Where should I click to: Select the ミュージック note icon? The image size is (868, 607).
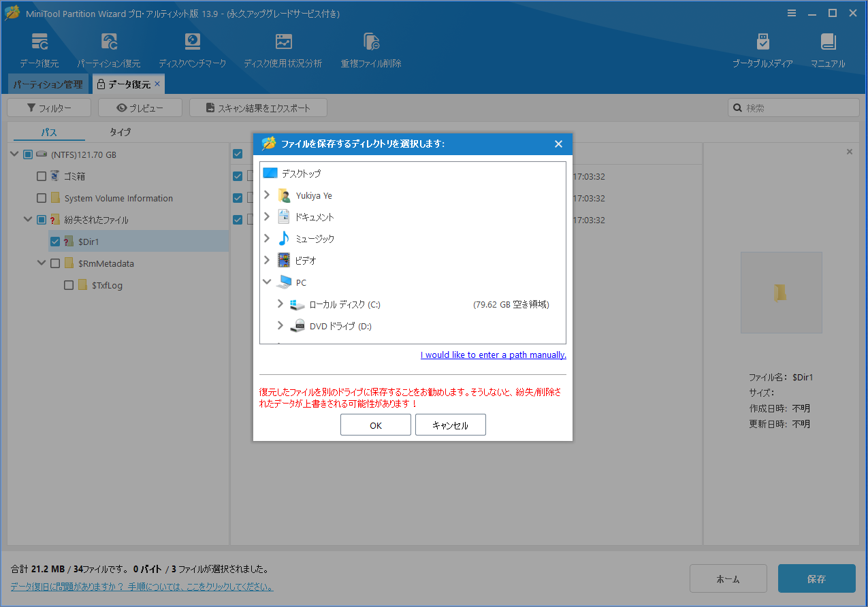[284, 239]
